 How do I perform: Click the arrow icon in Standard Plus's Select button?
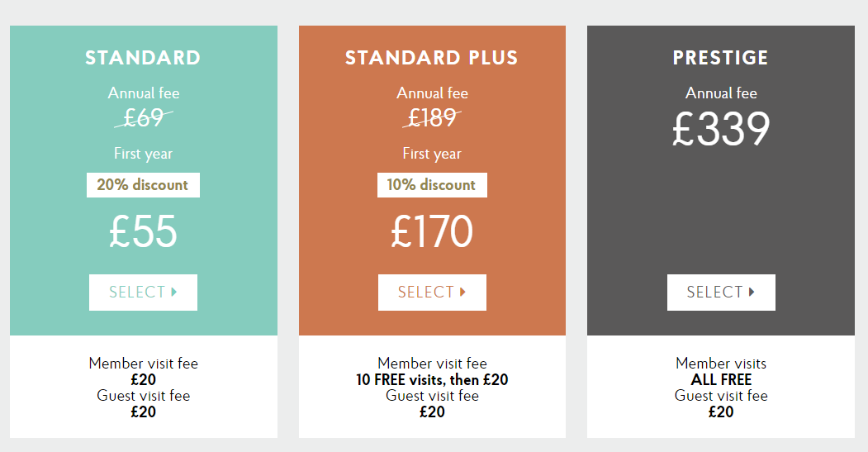[x=463, y=292]
